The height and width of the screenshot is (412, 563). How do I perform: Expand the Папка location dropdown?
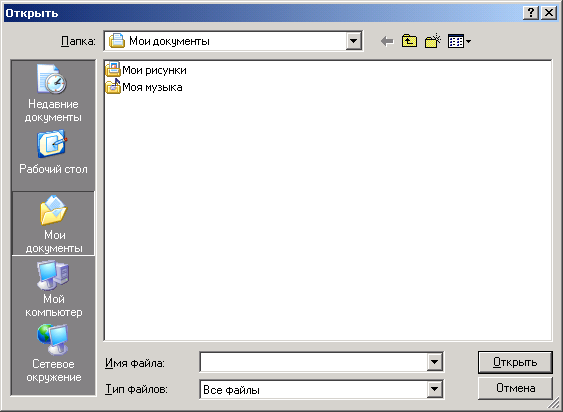pyautogui.click(x=354, y=41)
